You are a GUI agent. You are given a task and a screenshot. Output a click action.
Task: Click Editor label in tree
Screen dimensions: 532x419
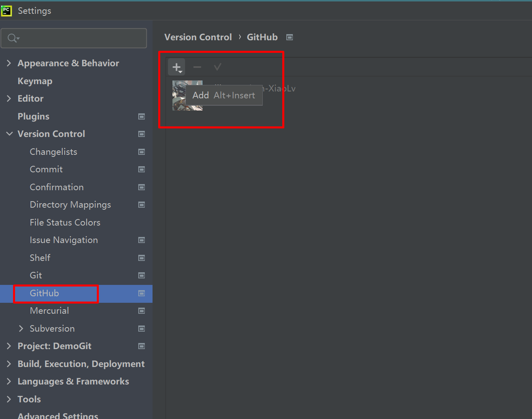31,99
